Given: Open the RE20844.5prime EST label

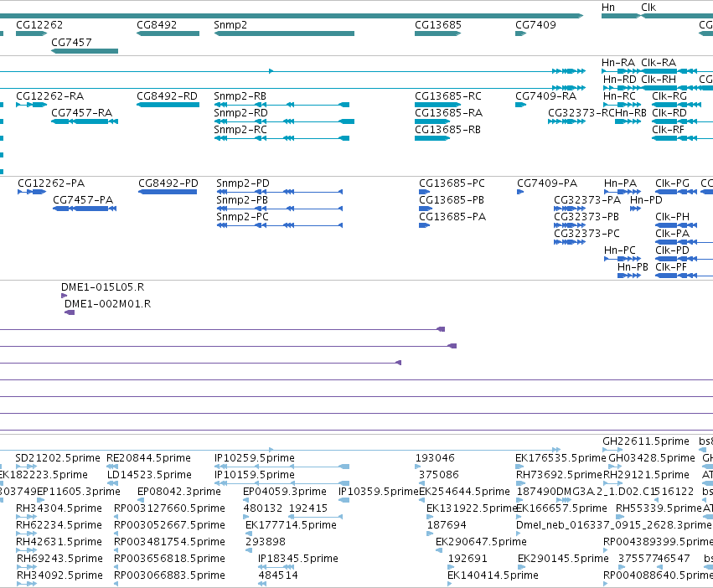Looking at the screenshot, I should click(148, 458).
